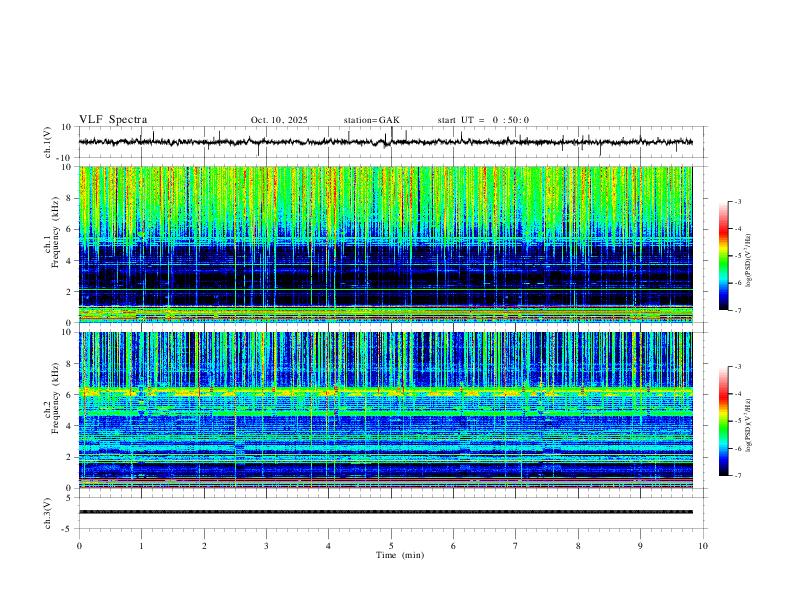The height and width of the screenshot is (612, 792).
Task: Click time axis end tick label "10"
Action: point(703,546)
